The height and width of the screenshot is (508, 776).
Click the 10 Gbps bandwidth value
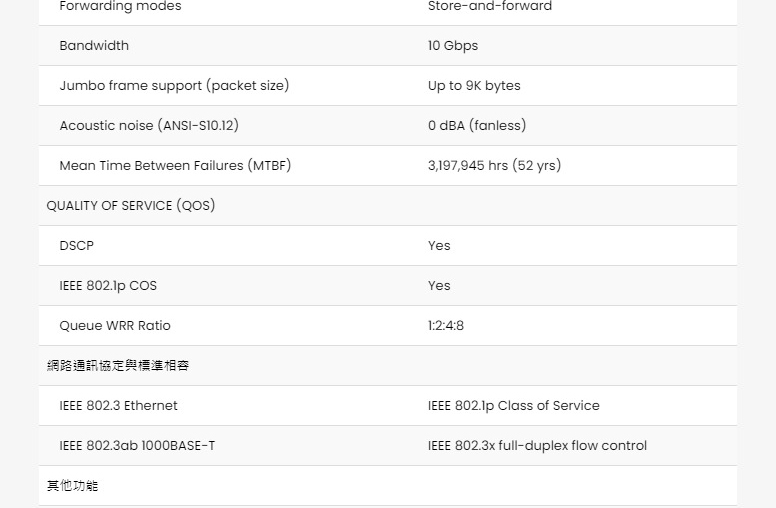point(453,46)
